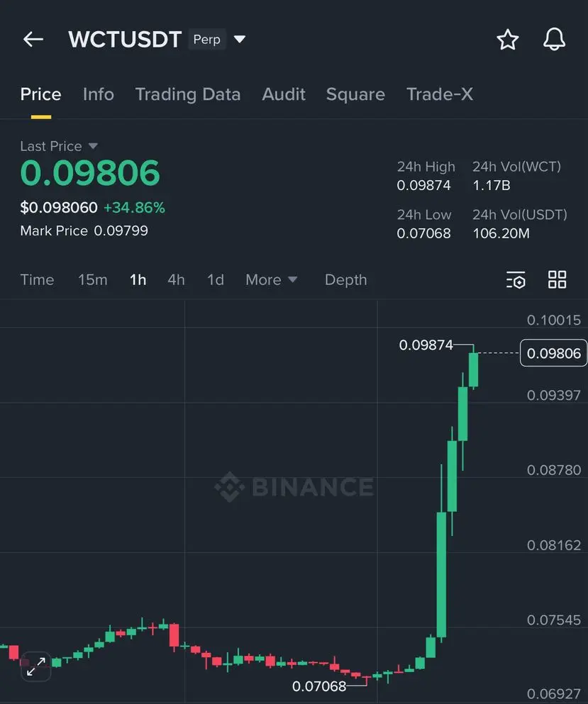Open the Audit tab

tap(284, 94)
